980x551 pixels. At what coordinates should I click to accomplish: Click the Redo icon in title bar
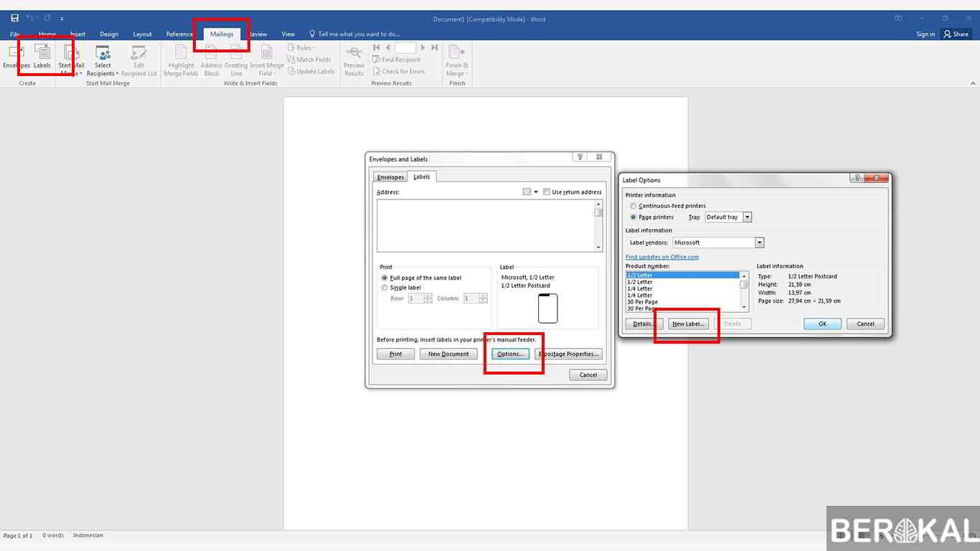point(47,18)
